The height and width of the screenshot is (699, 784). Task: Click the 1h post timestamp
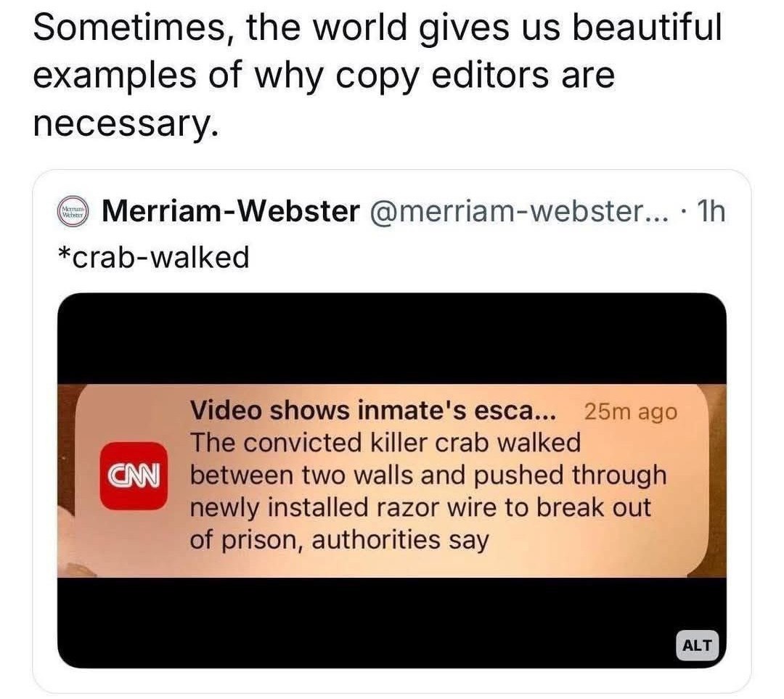[709, 211]
